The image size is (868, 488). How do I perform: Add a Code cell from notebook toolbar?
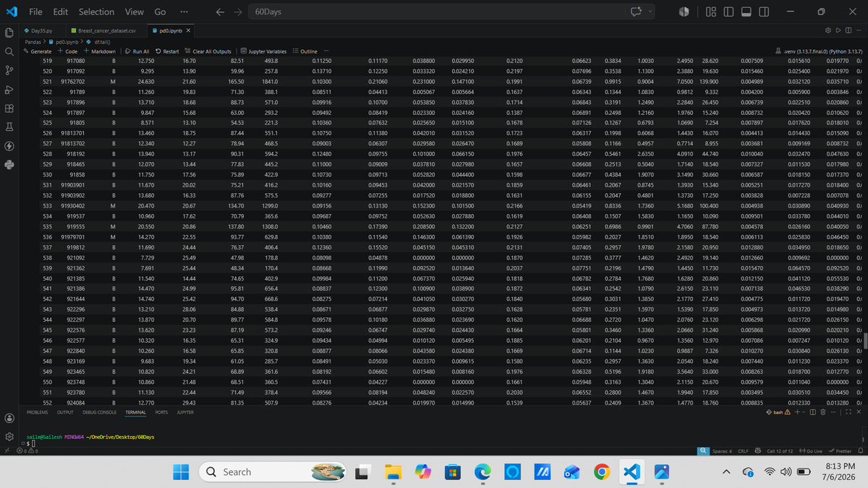click(x=69, y=51)
